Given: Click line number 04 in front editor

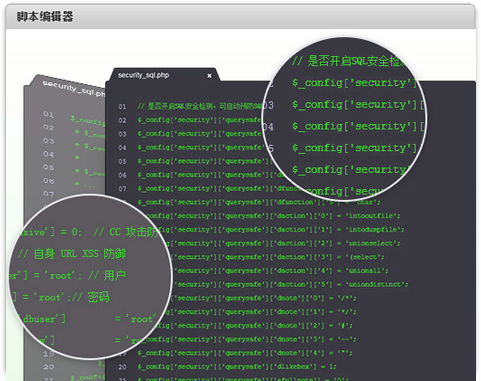Looking at the screenshot, I should (x=122, y=148).
